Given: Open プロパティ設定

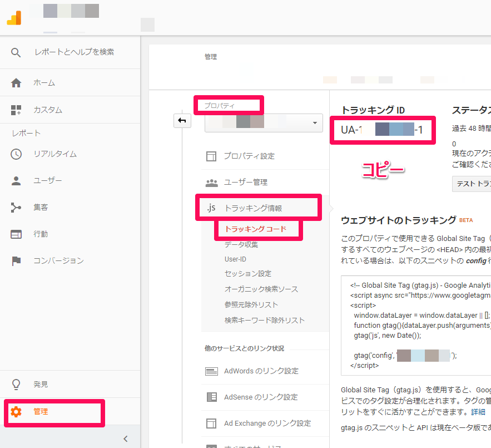Looking at the screenshot, I should point(249,156).
